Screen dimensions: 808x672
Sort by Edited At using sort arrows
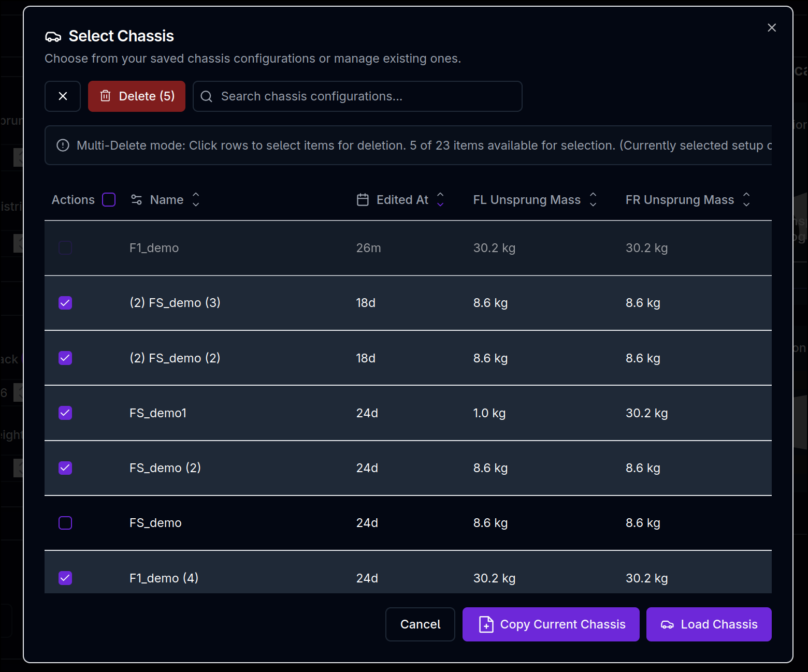(x=440, y=200)
